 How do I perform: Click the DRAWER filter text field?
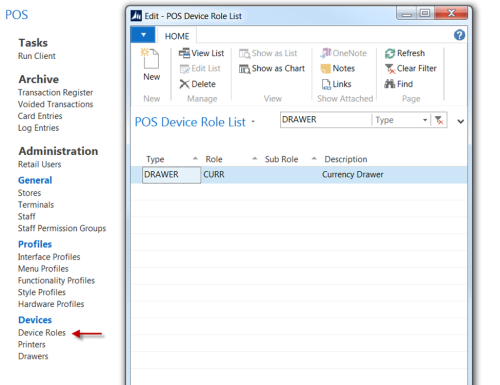click(x=325, y=120)
